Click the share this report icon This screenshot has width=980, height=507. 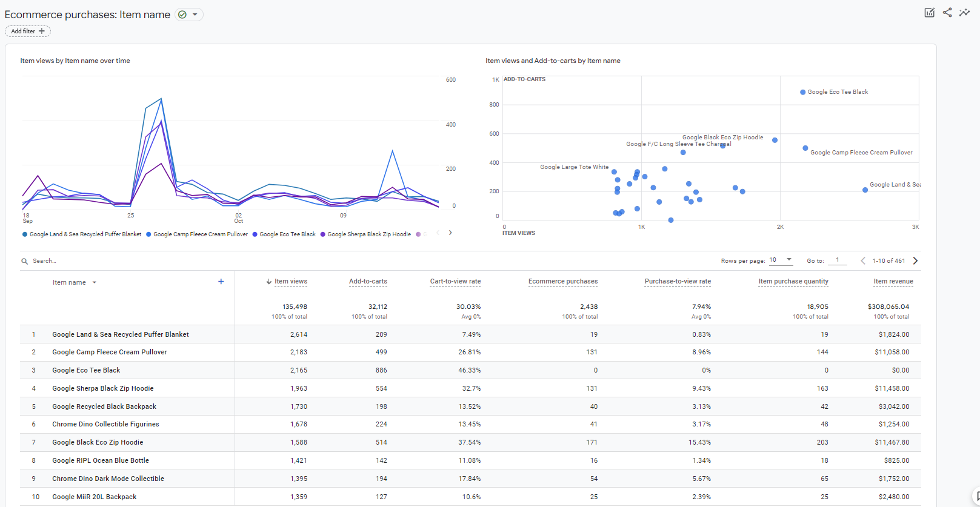click(947, 12)
